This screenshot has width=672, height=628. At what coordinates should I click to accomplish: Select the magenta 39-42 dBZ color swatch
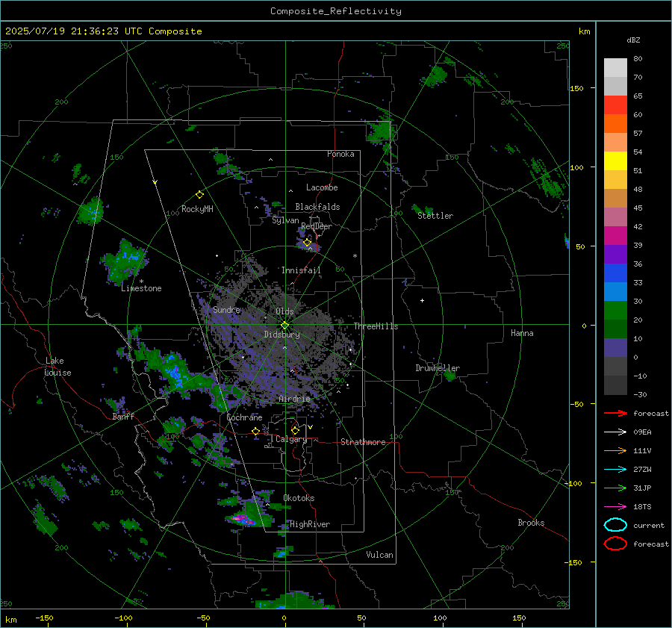615,235
